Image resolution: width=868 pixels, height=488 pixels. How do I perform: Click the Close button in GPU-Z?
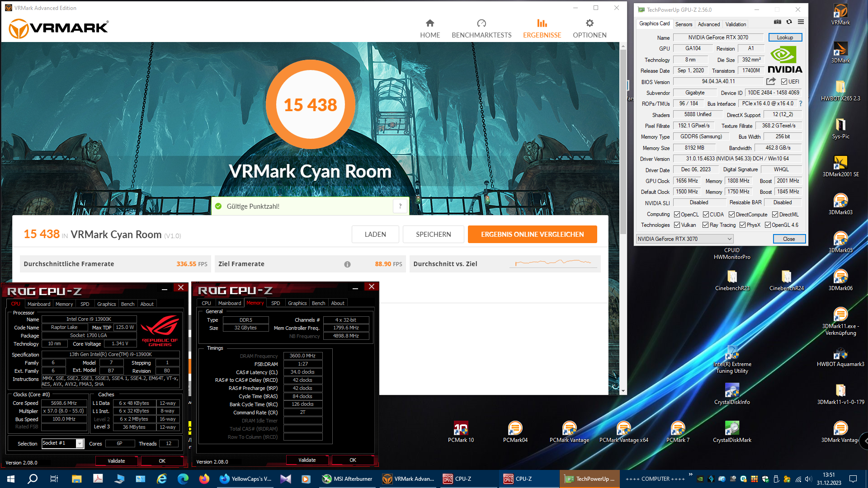[789, 239]
